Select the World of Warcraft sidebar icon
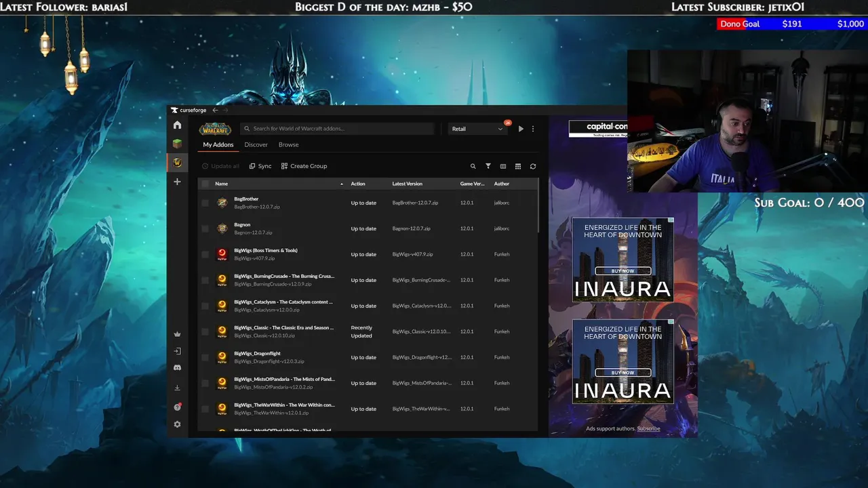Viewport: 868px width, 488px height. click(x=177, y=163)
